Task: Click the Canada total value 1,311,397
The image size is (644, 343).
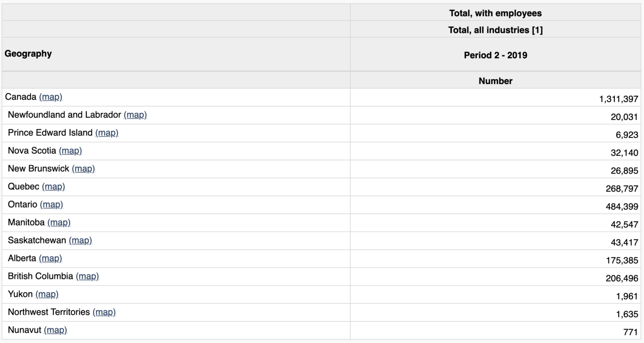Action: (x=618, y=99)
